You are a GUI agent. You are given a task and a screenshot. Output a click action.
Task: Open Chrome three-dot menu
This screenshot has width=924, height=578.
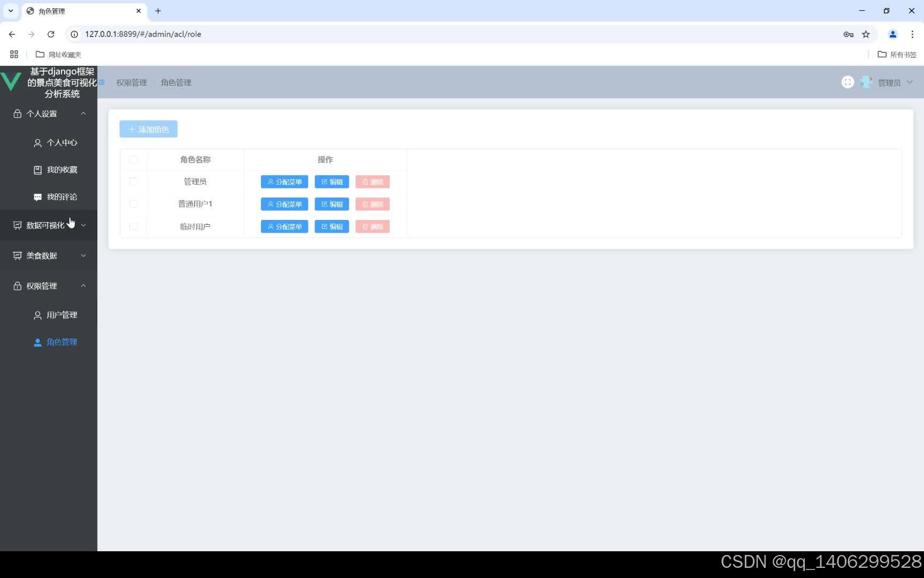point(912,34)
